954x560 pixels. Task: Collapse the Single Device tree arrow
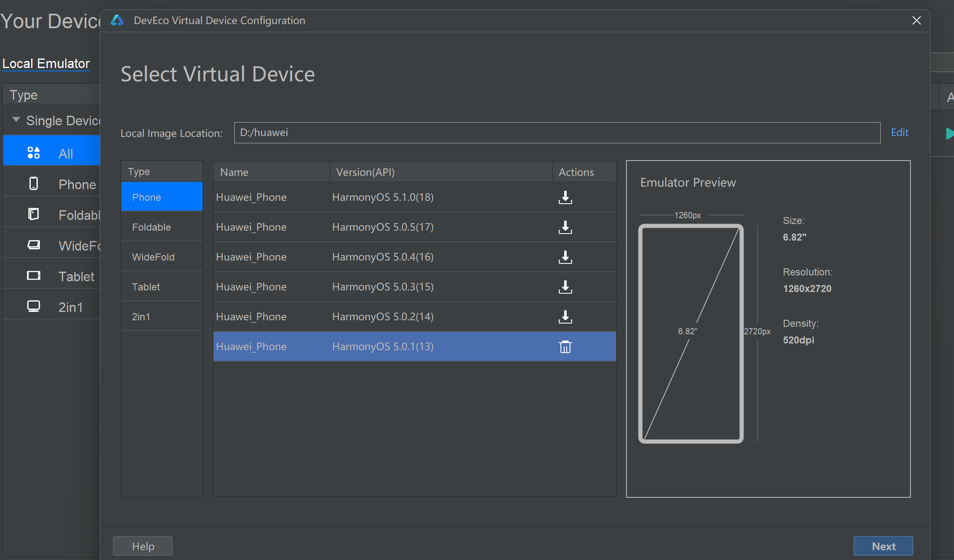tap(16, 120)
